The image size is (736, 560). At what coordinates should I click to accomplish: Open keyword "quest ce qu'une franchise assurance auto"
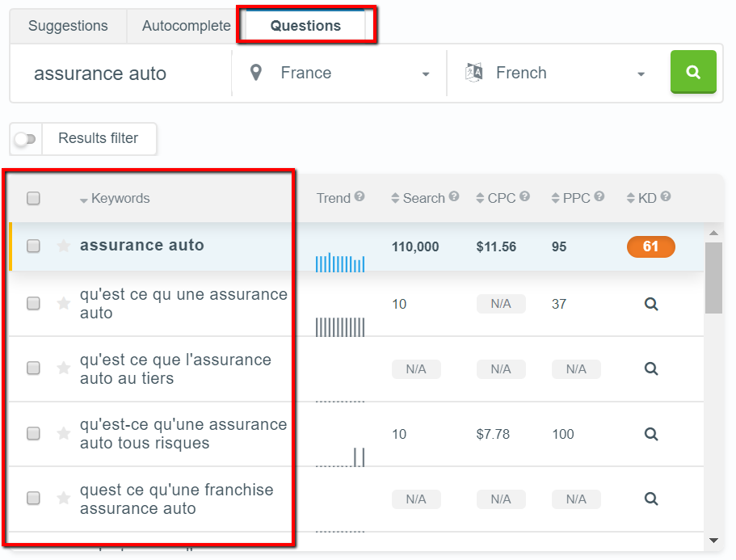click(x=176, y=499)
